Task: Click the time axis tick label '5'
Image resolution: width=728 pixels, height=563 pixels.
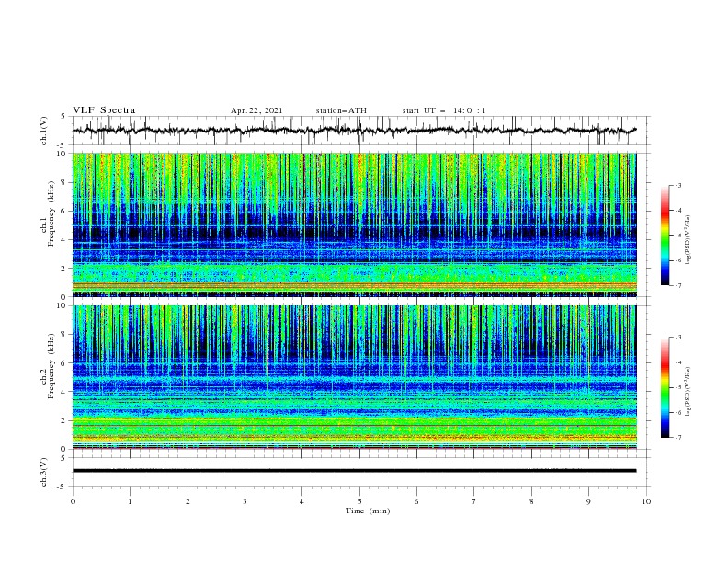Action: pyautogui.click(x=359, y=501)
